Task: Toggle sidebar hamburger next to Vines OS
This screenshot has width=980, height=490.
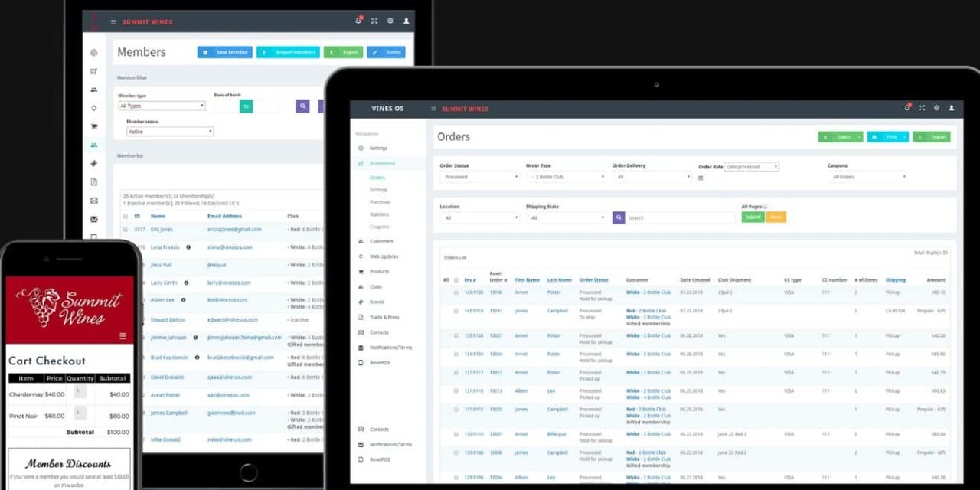Action: (434, 109)
